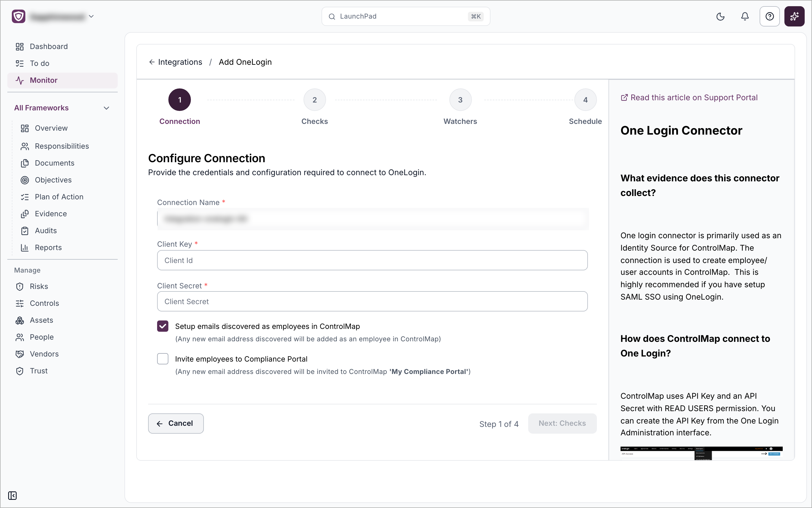
Task: Click the external link icon beside Support Portal
Action: pos(624,97)
